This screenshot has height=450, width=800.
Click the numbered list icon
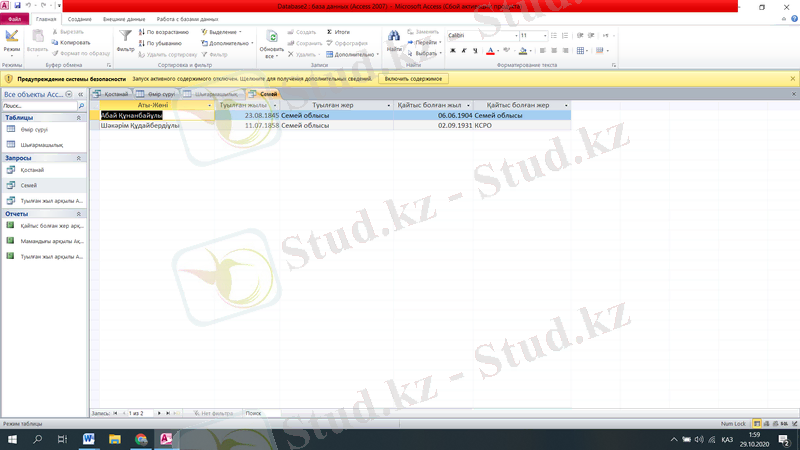pos(565,36)
